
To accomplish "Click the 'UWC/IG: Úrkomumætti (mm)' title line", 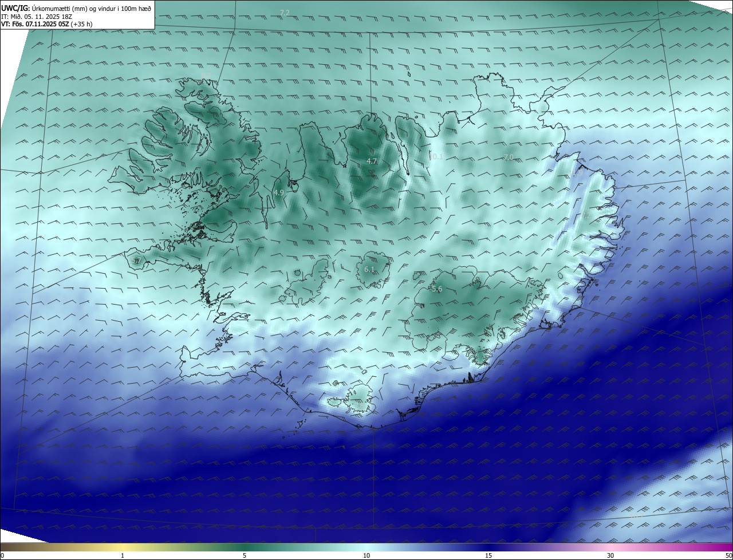I will [x=77, y=8].
